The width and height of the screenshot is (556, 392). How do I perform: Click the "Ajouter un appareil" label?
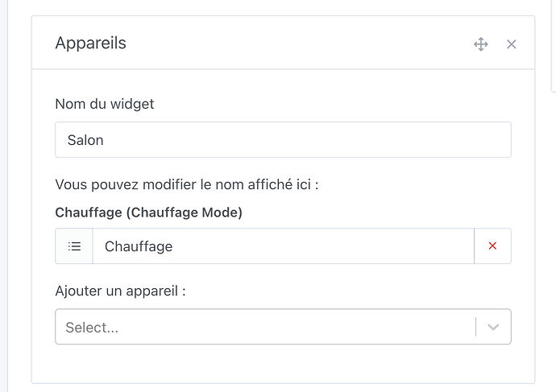[120, 291]
